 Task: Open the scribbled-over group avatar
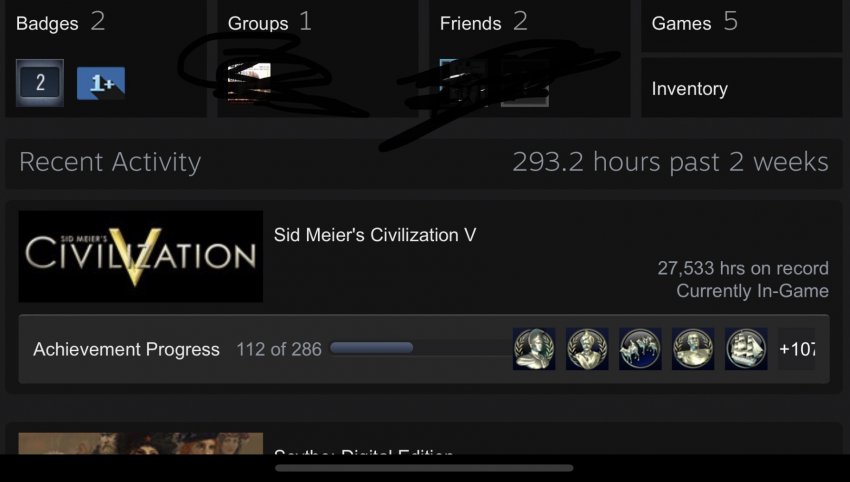249,82
